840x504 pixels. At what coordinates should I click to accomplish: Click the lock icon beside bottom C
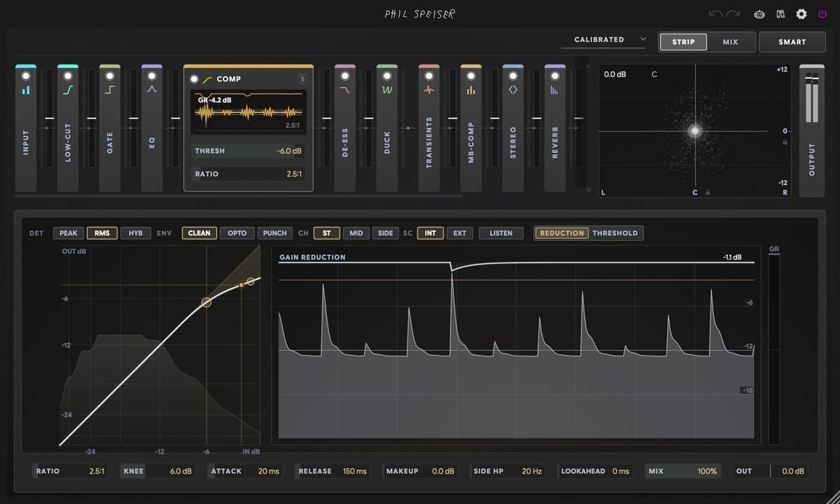pos(708,192)
